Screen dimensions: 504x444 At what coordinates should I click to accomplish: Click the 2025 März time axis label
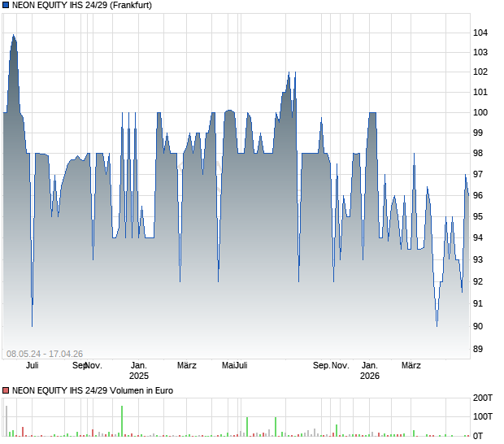pyautogui.click(x=187, y=366)
